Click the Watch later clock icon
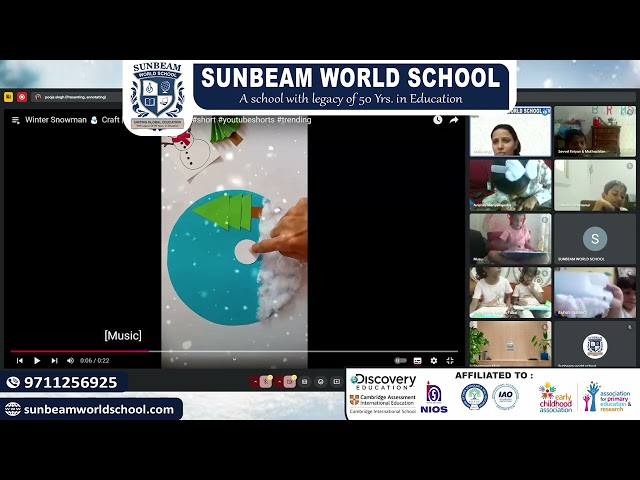This screenshot has height=480, width=640. click(x=438, y=120)
